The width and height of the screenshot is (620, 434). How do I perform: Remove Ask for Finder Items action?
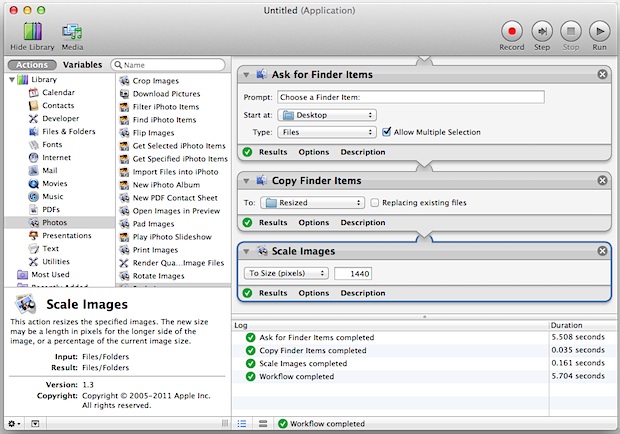click(x=602, y=74)
